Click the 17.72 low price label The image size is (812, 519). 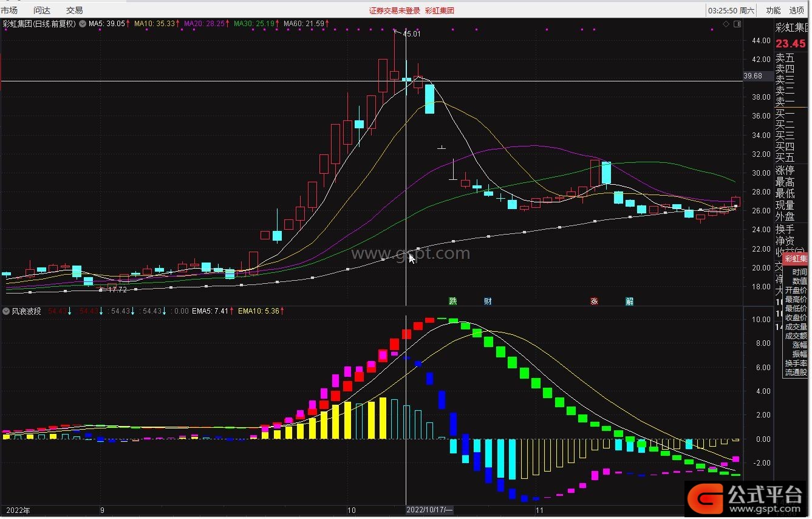(x=117, y=290)
